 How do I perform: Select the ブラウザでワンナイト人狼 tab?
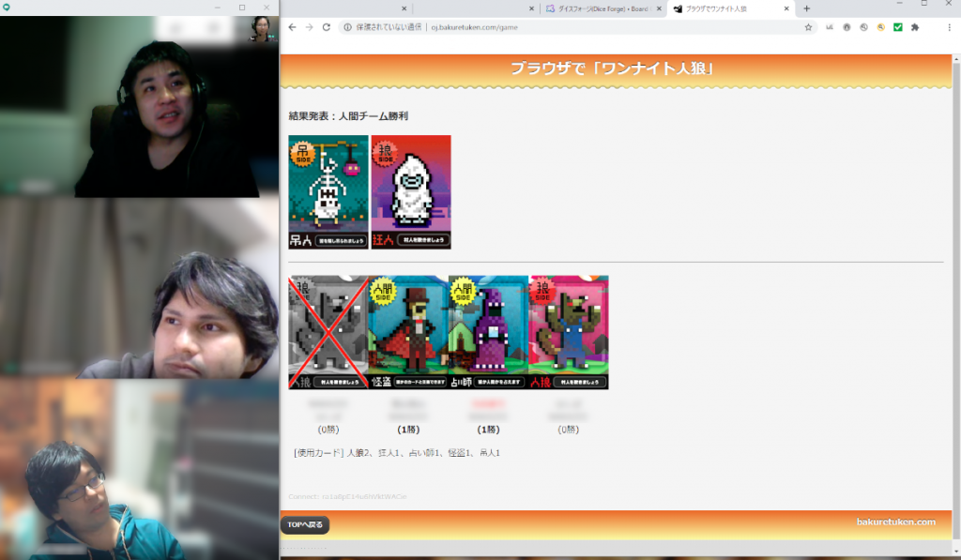723,8
